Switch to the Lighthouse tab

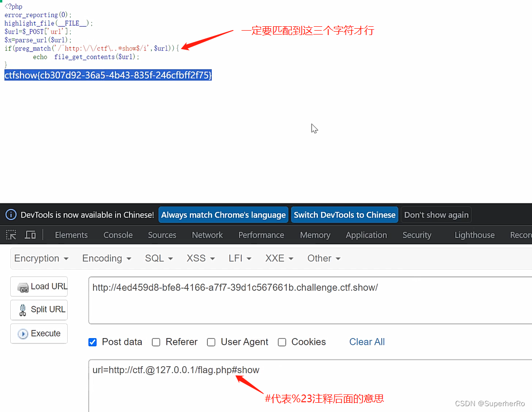[x=475, y=235]
